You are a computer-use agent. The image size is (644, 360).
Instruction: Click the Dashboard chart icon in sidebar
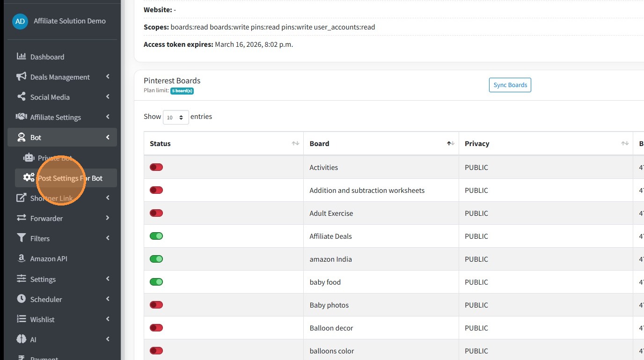pos(21,57)
